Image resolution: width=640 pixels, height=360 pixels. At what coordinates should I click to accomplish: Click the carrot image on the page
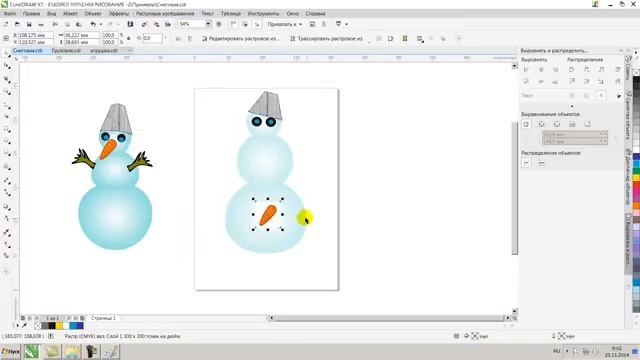[268, 215]
